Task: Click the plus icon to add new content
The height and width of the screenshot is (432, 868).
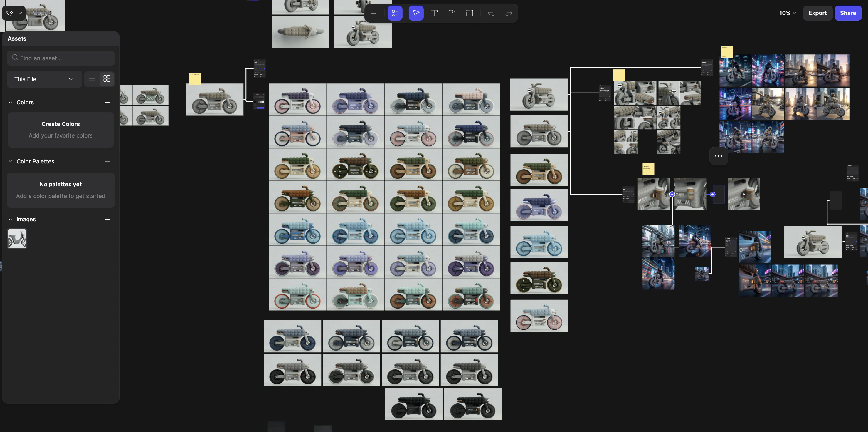Action: (374, 13)
